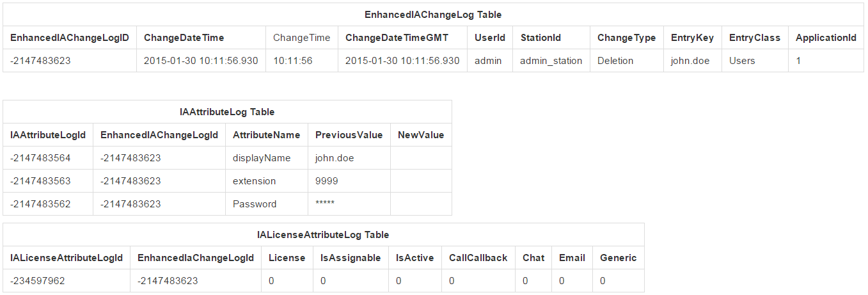The height and width of the screenshot is (295, 868).
Task: Click the 10:11:56 ChangeTime cell
Action: click(x=293, y=61)
